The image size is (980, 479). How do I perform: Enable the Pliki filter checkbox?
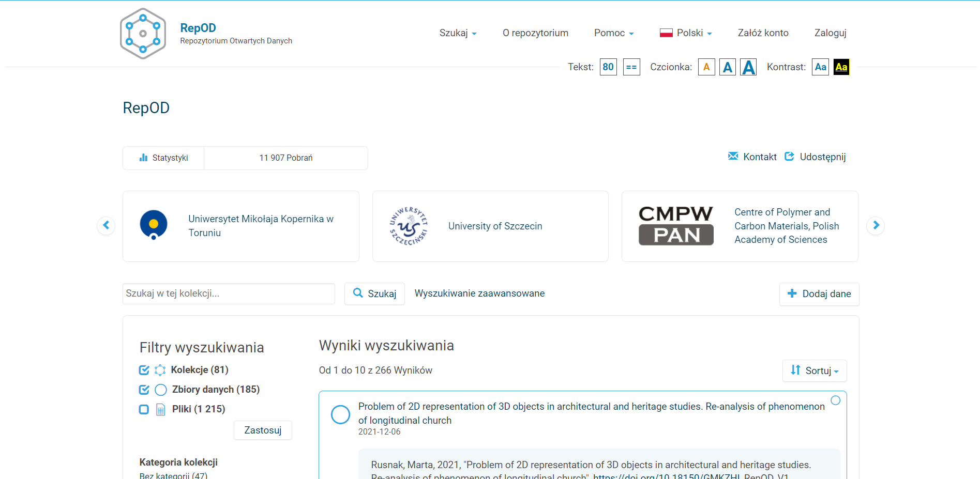pyautogui.click(x=144, y=409)
